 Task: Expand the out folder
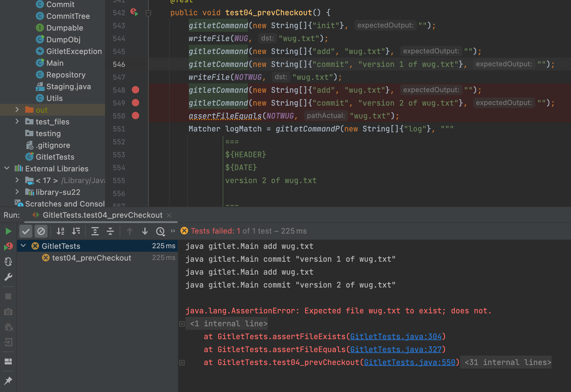pyautogui.click(x=17, y=110)
